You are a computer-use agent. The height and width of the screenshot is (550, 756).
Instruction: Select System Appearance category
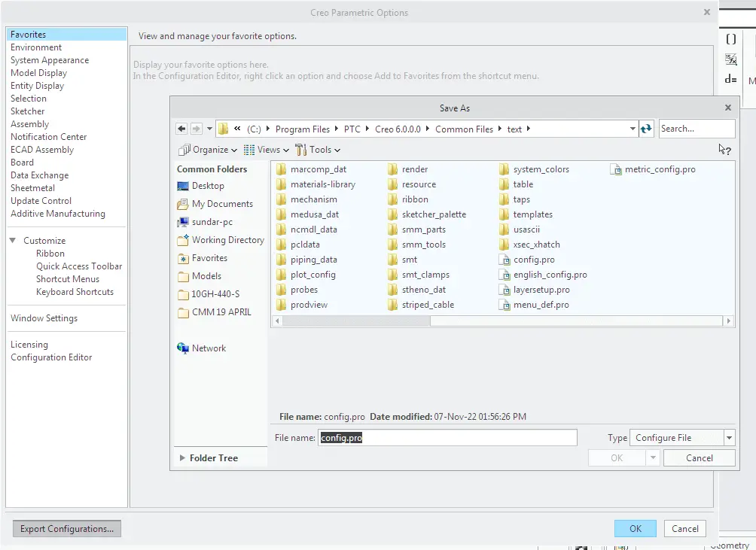click(50, 60)
